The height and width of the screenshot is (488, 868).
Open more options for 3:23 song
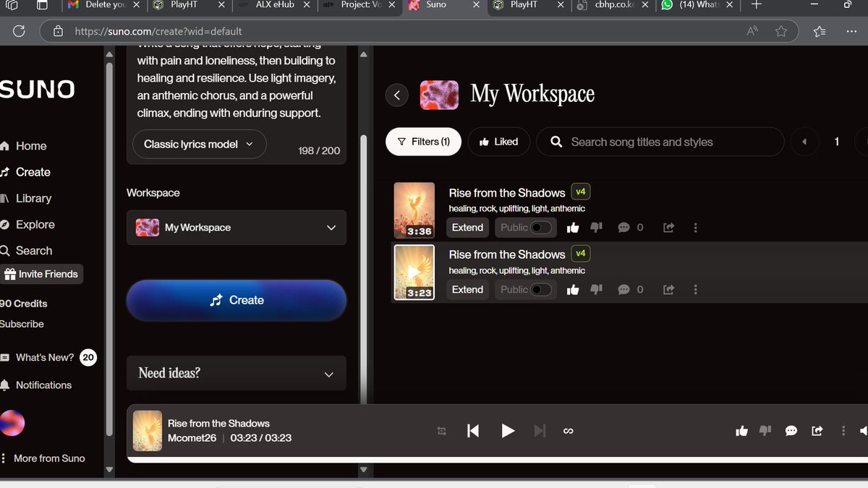pyautogui.click(x=695, y=290)
